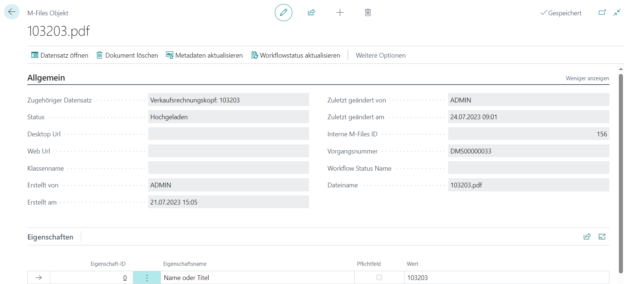Screen dimensions: 644x284
Task: Collapse the Allgemein section header
Action: point(46,78)
